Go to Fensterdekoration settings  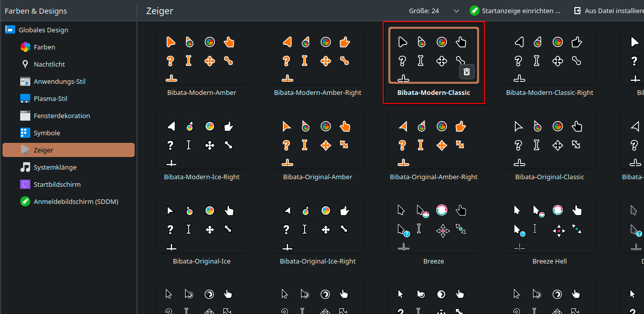[x=69, y=116]
